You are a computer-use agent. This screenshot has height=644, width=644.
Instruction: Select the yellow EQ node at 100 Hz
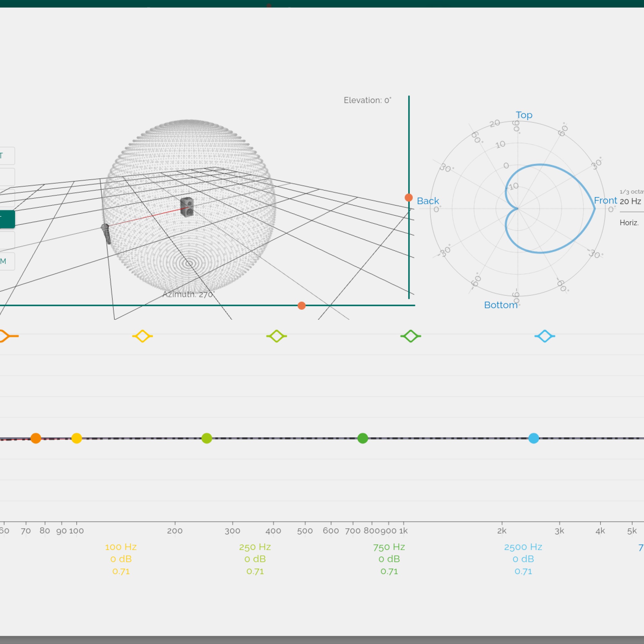[77, 438]
